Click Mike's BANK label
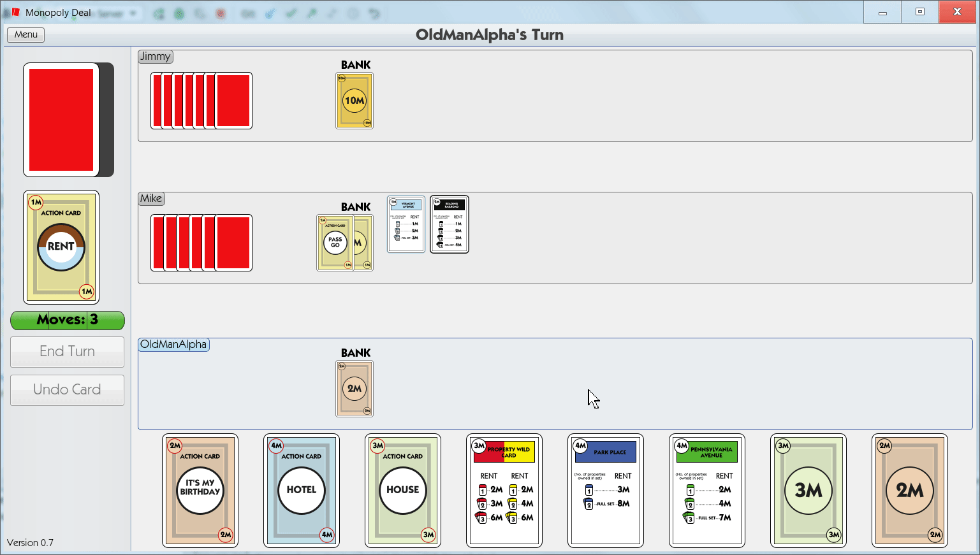The height and width of the screenshot is (555, 980). (x=356, y=207)
